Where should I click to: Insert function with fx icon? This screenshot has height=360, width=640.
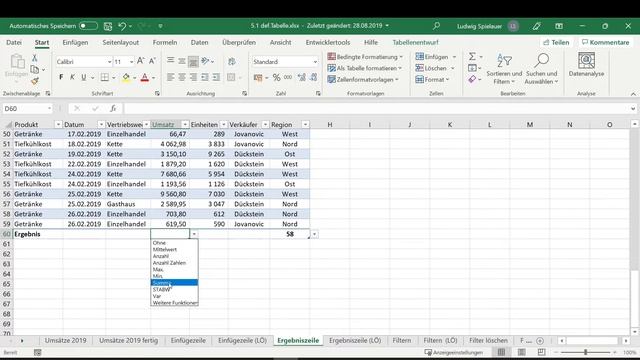point(113,108)
